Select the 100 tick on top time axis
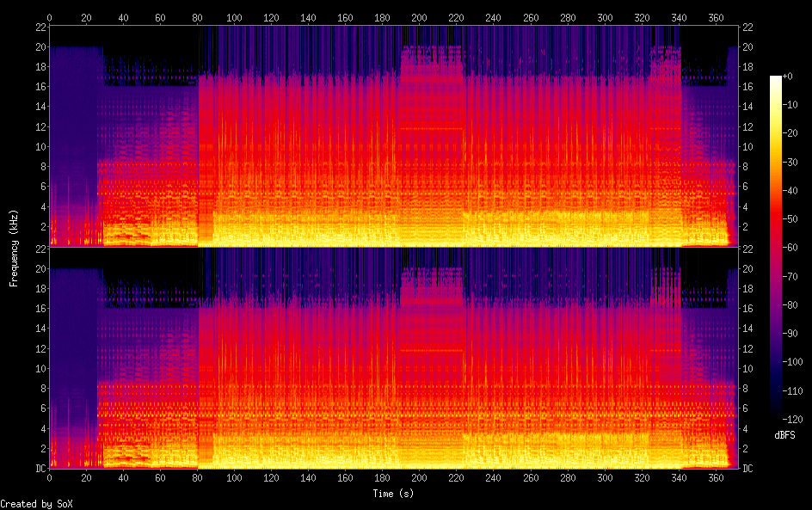 pos(234,17)
